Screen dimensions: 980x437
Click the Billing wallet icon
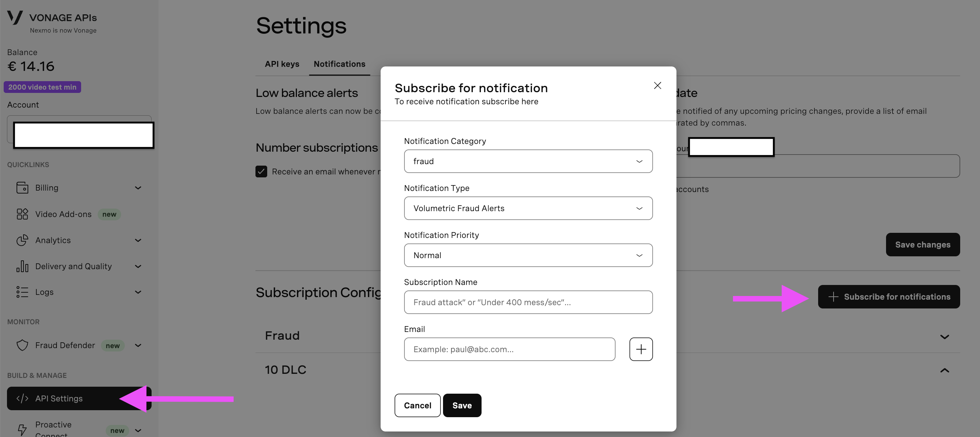click(x=22, y=188)
